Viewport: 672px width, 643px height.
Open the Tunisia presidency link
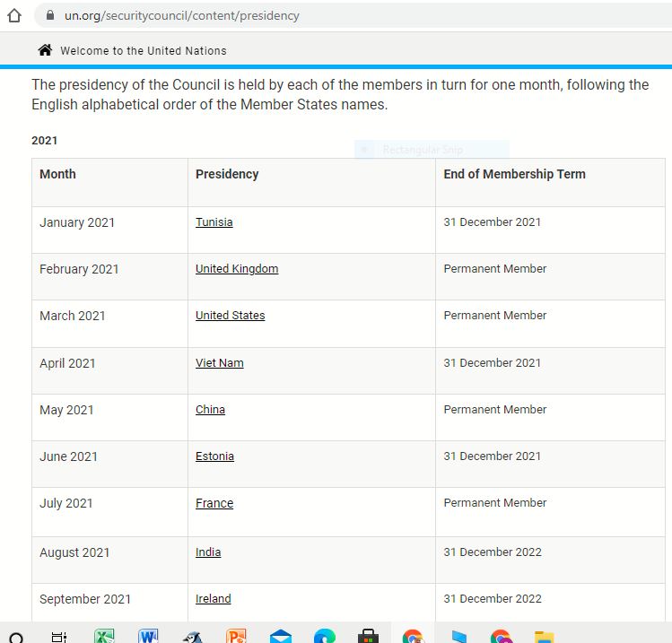point(214,222)
